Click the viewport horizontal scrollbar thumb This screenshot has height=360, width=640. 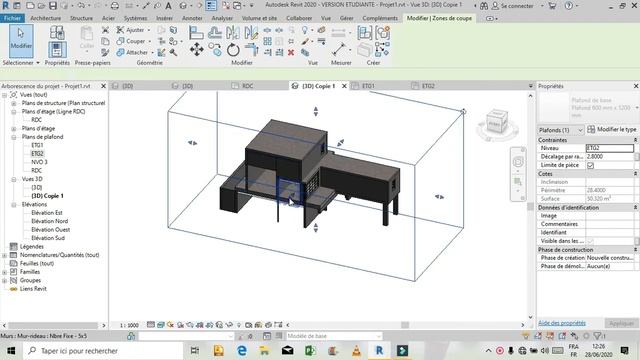(405, 325)
